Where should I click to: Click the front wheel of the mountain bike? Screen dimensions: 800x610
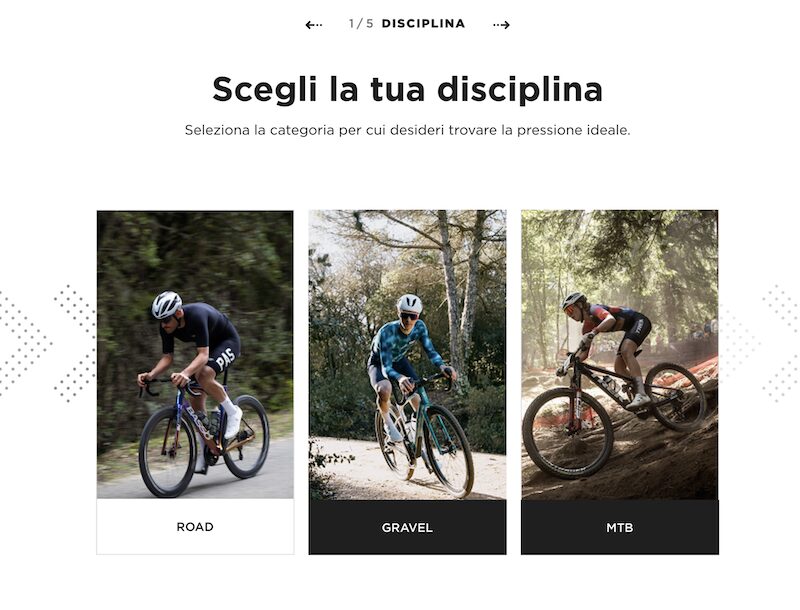[x=567, y=433]
